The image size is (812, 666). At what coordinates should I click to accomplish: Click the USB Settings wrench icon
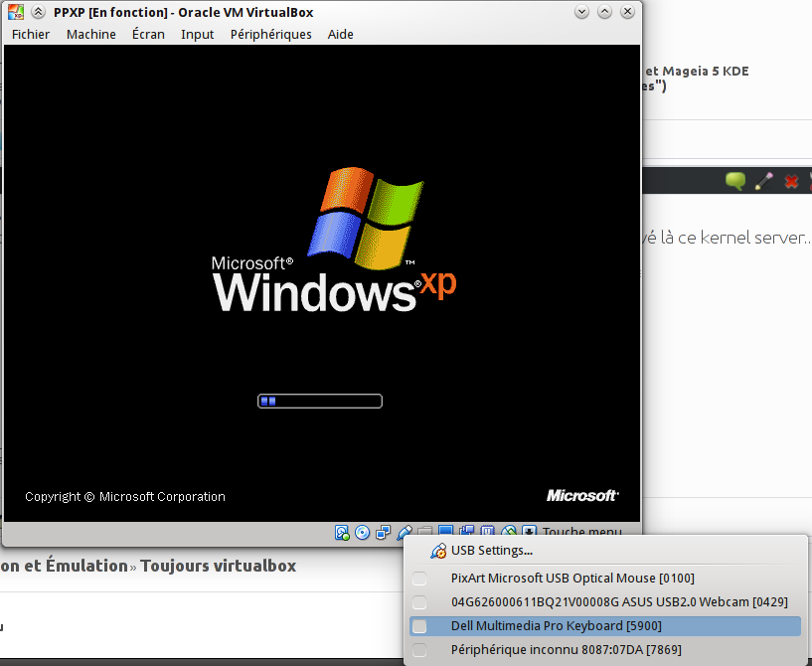point(438,551)
